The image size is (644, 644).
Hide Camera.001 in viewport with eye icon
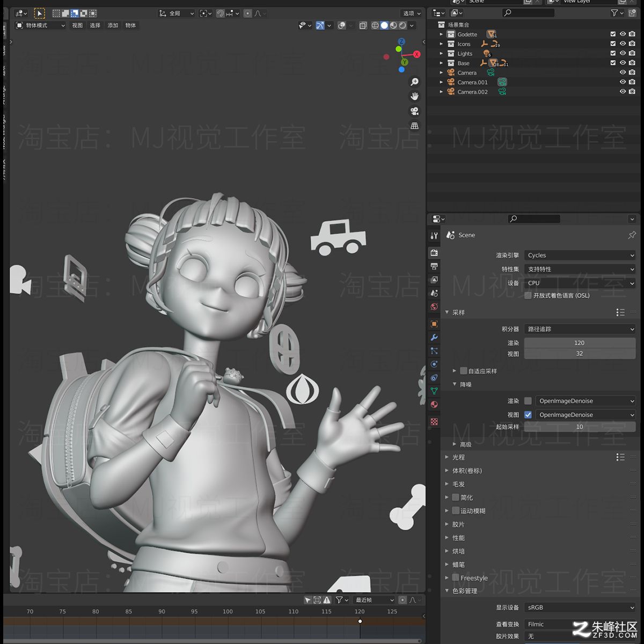(x=623, y=82)
